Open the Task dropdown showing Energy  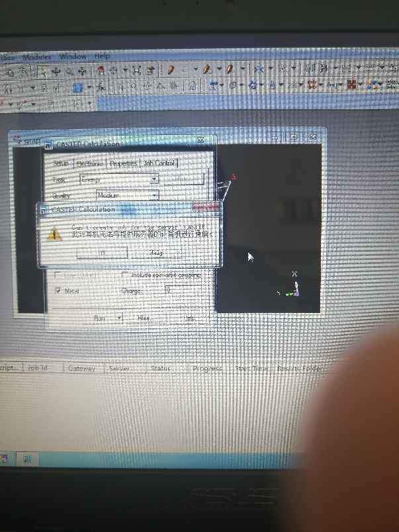(x=154, y=179)
